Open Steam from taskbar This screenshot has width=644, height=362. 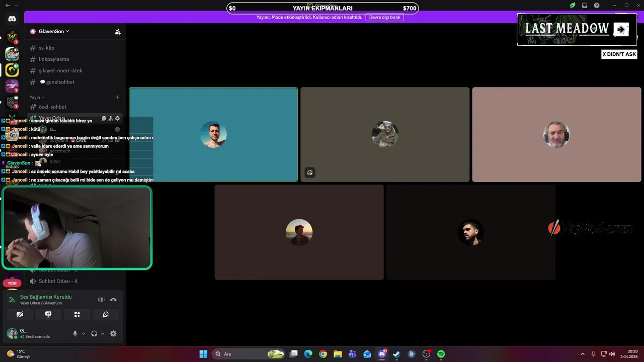[x=396, y=354]
